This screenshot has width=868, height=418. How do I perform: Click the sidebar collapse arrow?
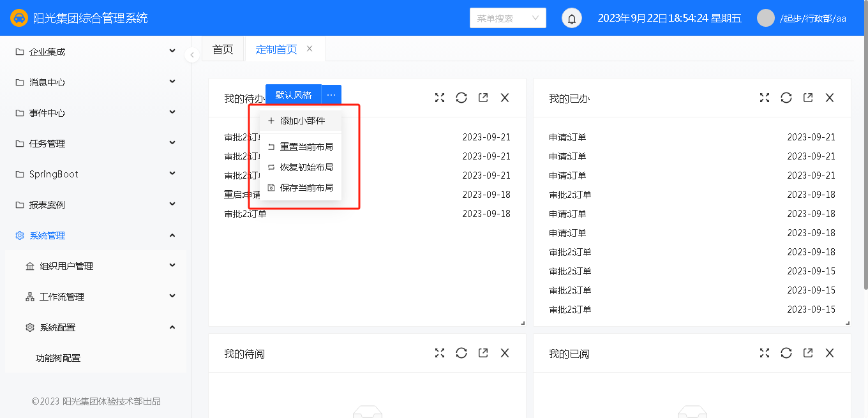(x=192, y=56)
